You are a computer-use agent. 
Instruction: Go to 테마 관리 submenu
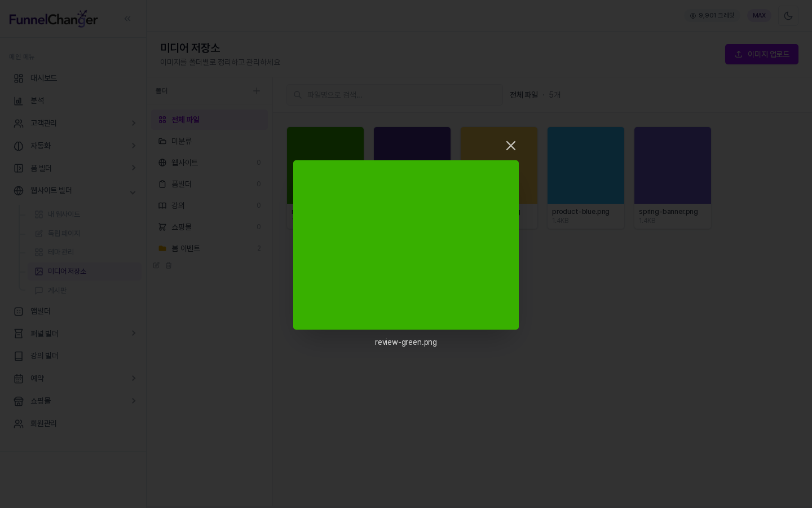[x=85, y=252]
